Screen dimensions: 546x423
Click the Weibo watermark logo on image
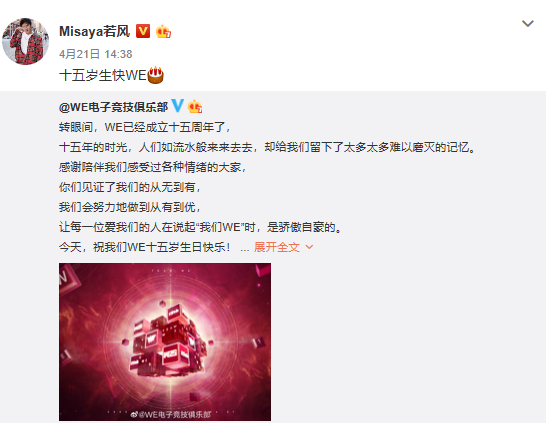click(134, 414)
